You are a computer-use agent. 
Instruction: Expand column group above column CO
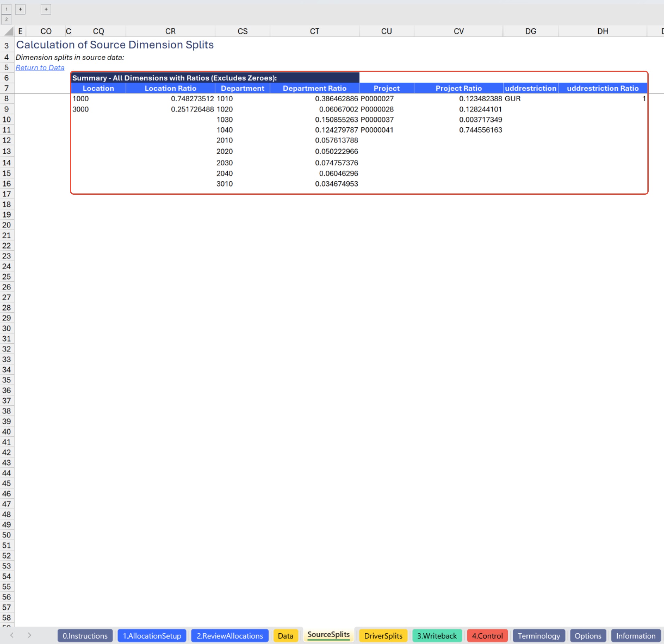point(46,9)
